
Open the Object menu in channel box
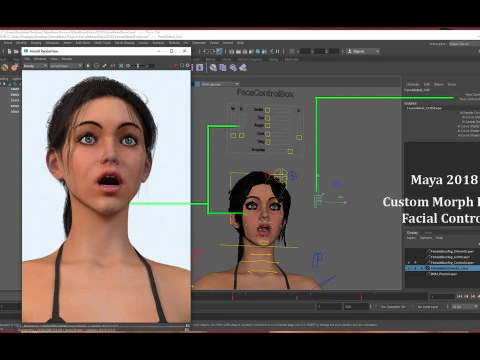439,84
